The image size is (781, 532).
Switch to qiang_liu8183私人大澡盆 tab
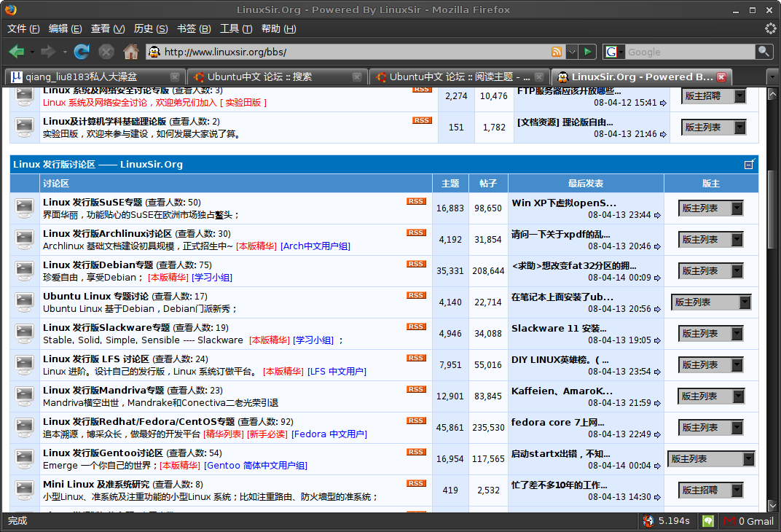95,77
